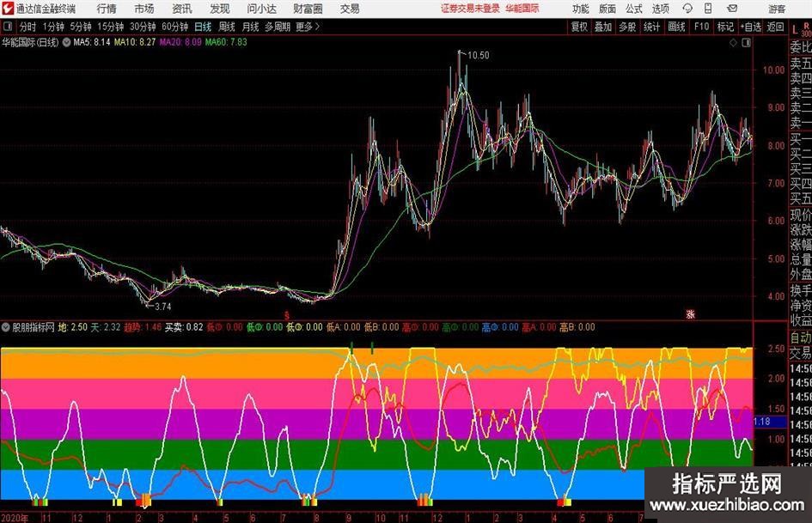Click the 趋势: 1.46 indicator value
This screenshot has width=812, height=523.
(143, 327)
